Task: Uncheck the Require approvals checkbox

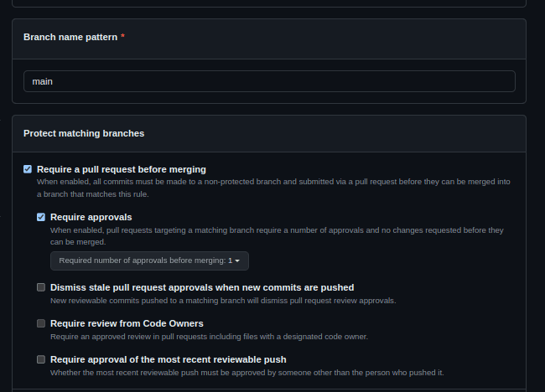Action: pyautogui.click(x=41, y=217)
